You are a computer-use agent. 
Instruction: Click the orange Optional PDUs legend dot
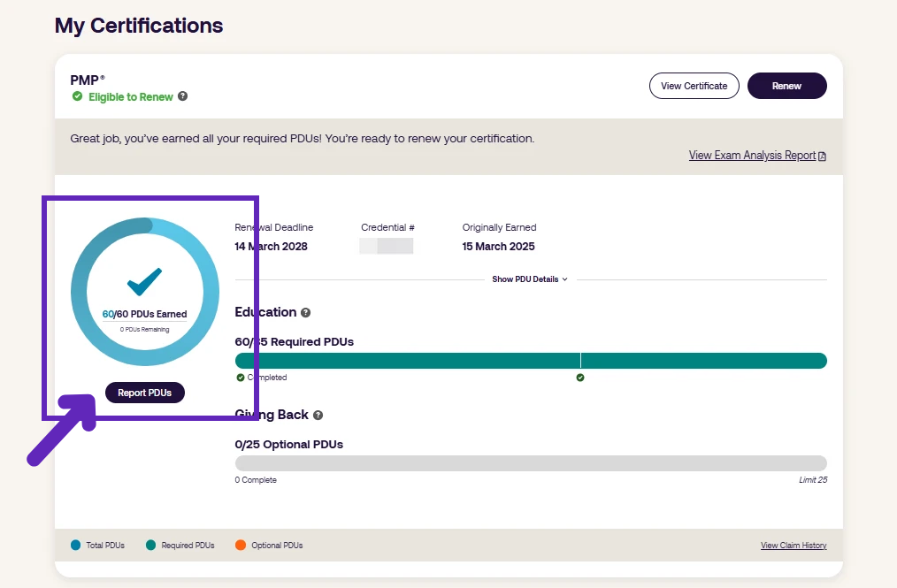241,546
